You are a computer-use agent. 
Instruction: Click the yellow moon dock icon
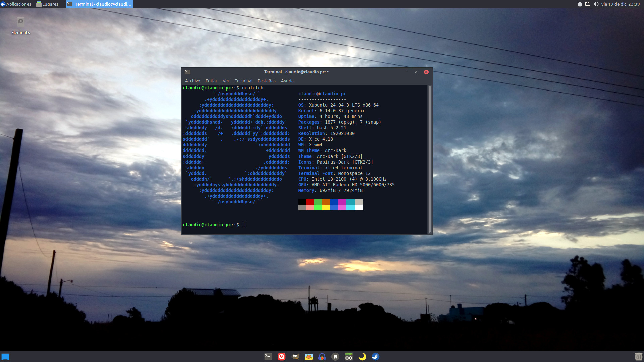(x=362, y=357)
